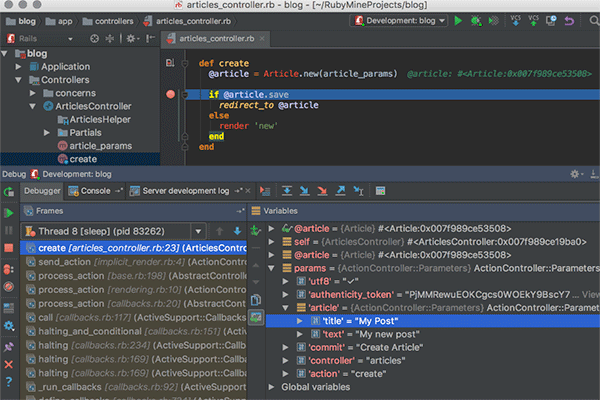Stop the debug session with red square
600x400 pixels.
(x=8, y=248)
